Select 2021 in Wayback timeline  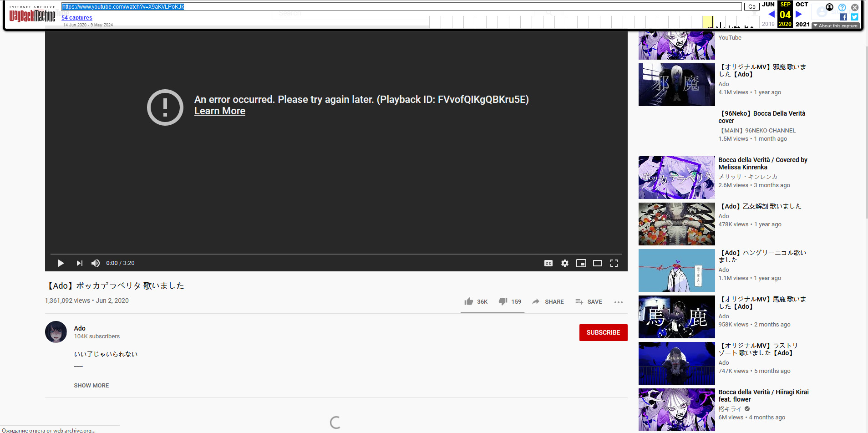[802, 24]
